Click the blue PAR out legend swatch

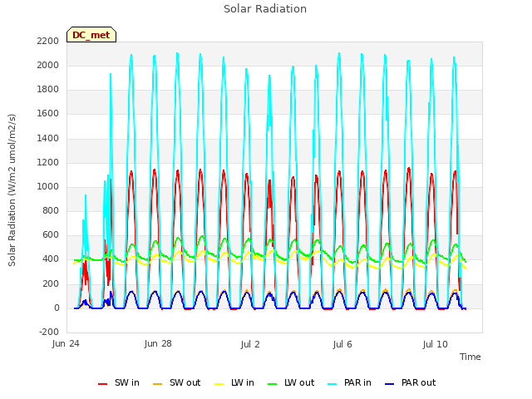pos(390,384)
